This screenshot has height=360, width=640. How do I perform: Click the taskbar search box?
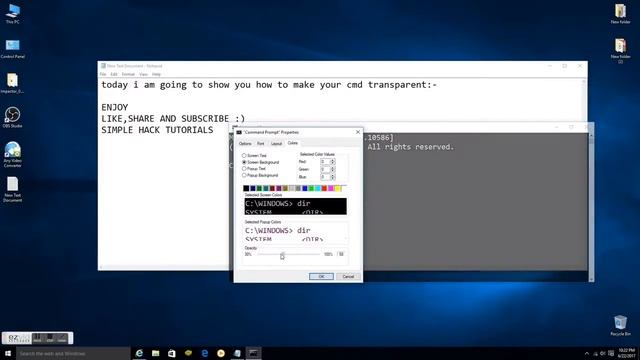73,353
